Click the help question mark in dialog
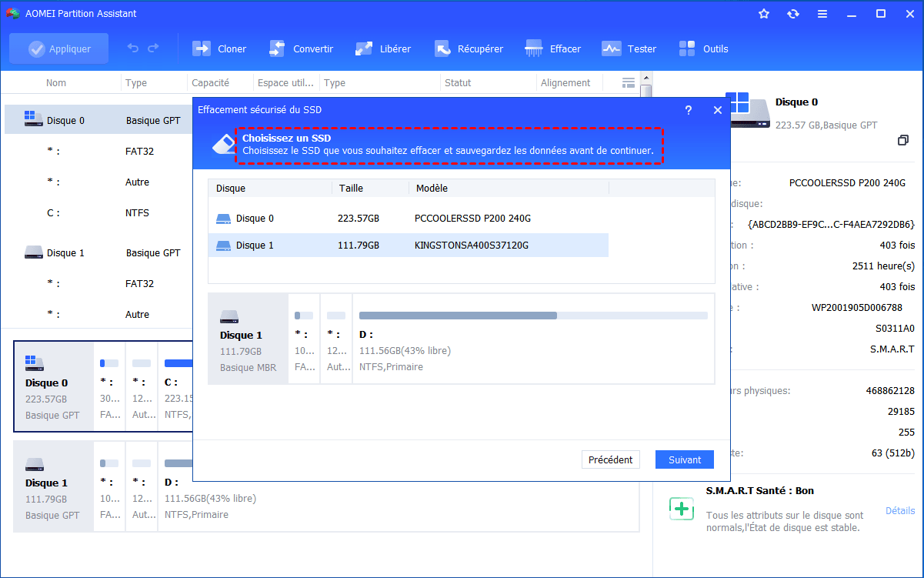Image resolution: width=924 pixels, height=578 pixels. [x=689, y=110]
